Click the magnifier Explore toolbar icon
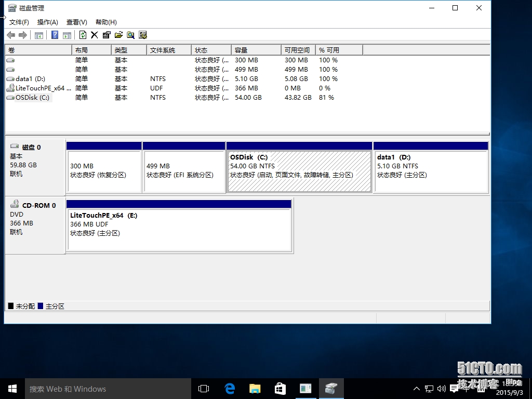This screenshot has width=532, height=399. tap(130, 35)
